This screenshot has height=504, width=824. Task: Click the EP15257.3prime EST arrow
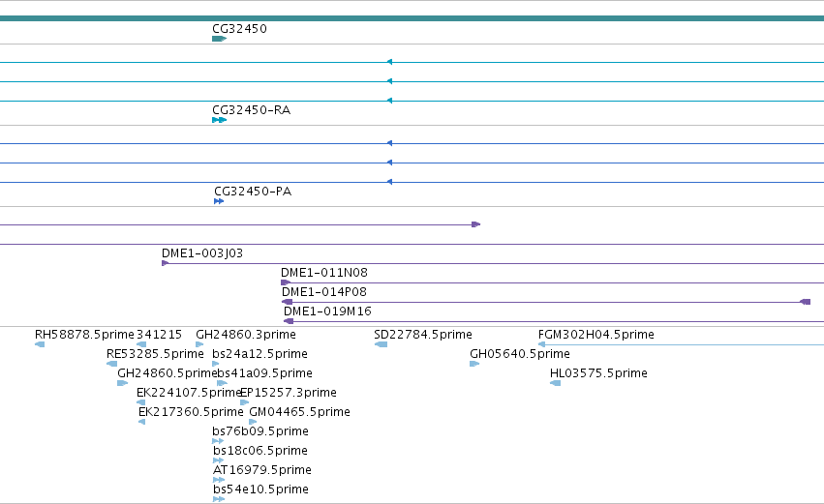click(244, 403)
